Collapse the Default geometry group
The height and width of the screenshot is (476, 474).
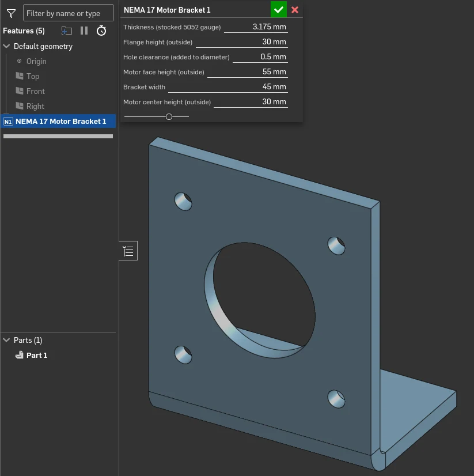pos(6,46)
